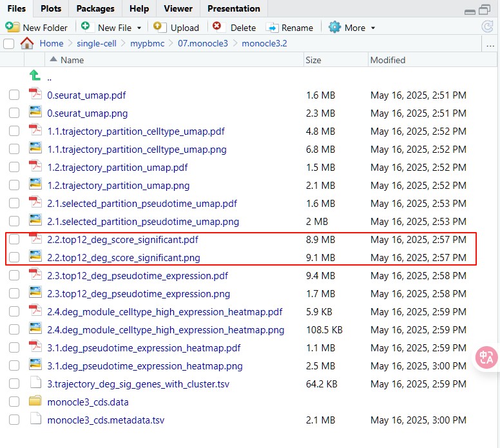Viewport: 500px width, 448px height.
Task: Click the green parent directory arrow
Action: (x=35, y=75)
